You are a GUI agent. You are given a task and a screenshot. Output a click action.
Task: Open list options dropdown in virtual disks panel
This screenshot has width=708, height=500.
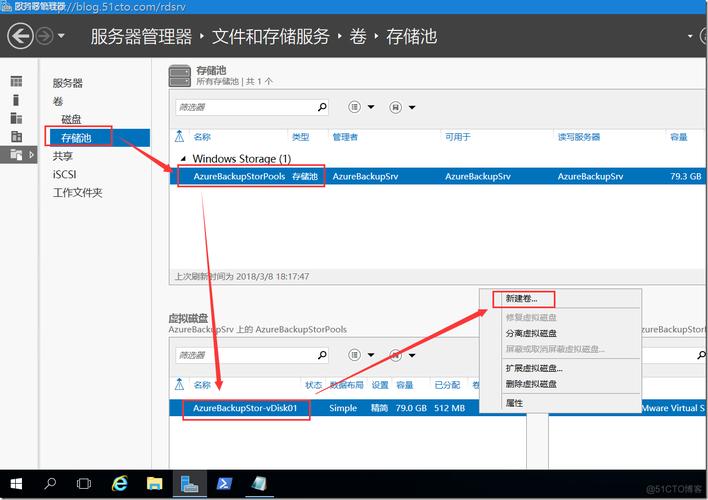(x=371, y=355)
